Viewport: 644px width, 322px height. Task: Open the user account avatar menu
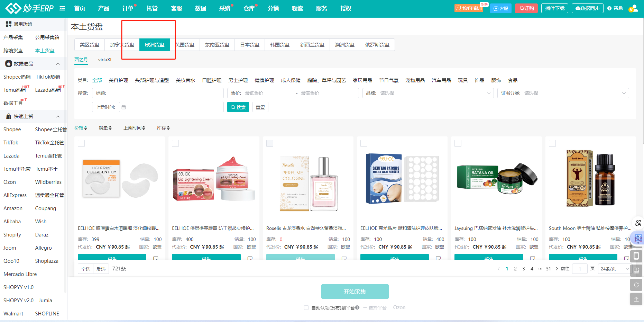[633, 8]
